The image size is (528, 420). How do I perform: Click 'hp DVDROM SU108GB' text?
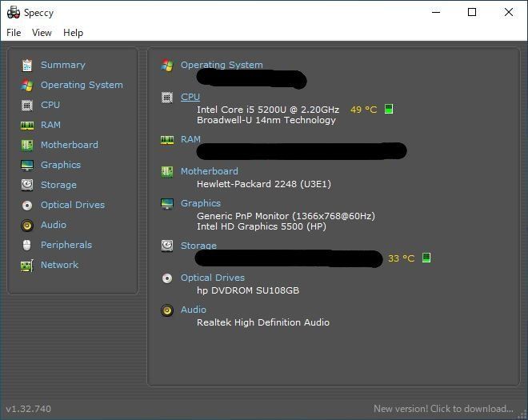click(248, 290)
